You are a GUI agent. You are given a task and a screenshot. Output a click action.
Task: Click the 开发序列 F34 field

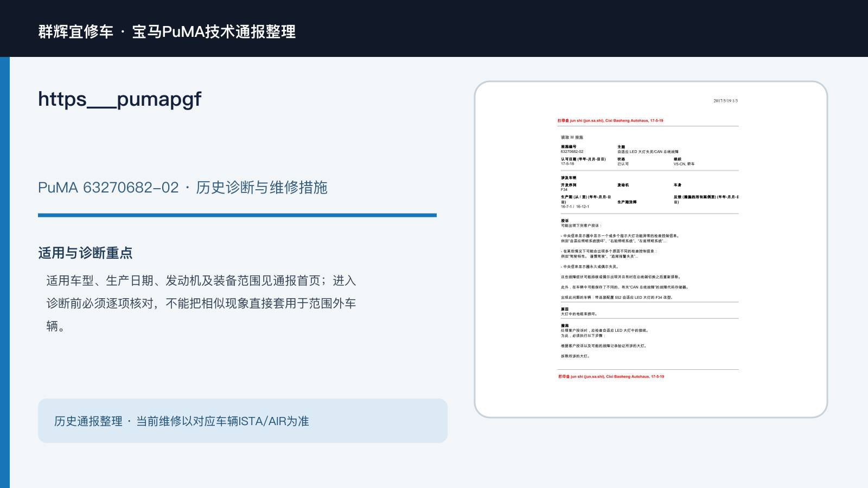(569, 187)
